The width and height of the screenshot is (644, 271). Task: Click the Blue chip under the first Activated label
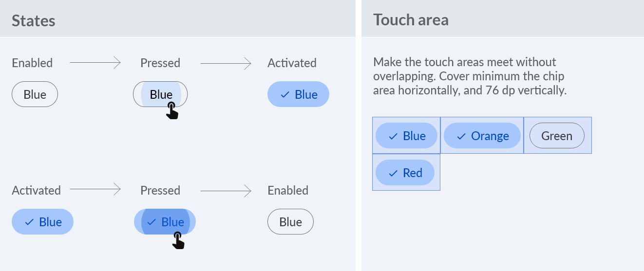[x=298, y=94]
